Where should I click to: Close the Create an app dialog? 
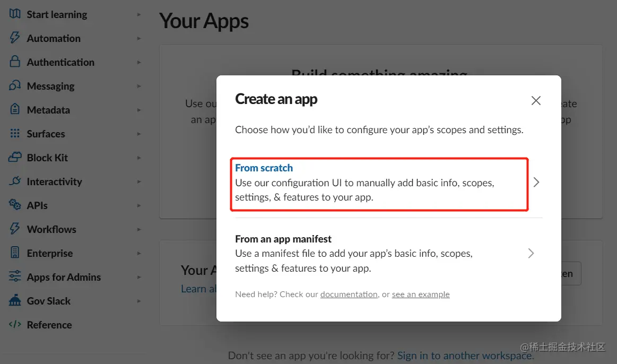tap(536, 100)
